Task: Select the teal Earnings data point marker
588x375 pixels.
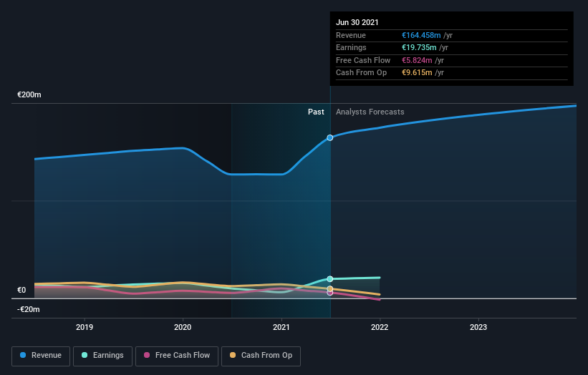Action: [330, 278]
